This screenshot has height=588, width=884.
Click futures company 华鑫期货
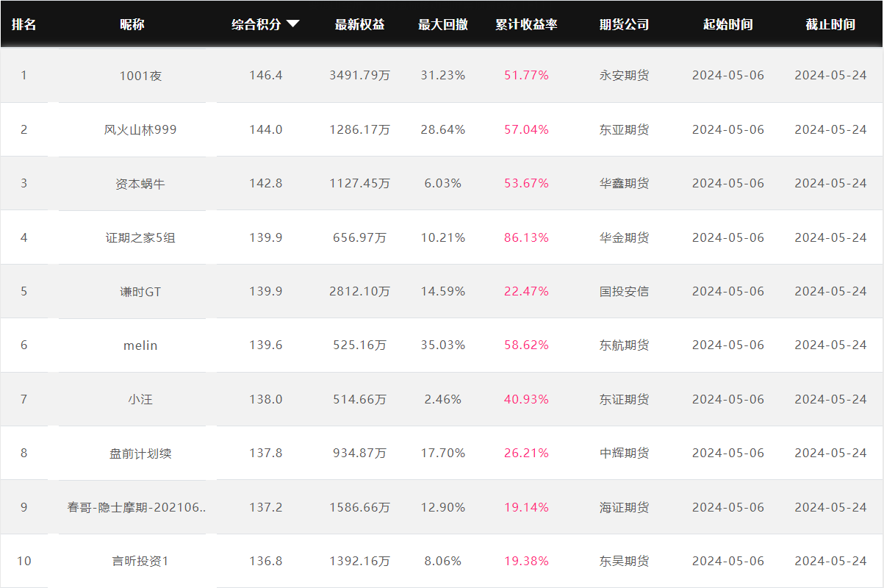[x=624, y=183]
